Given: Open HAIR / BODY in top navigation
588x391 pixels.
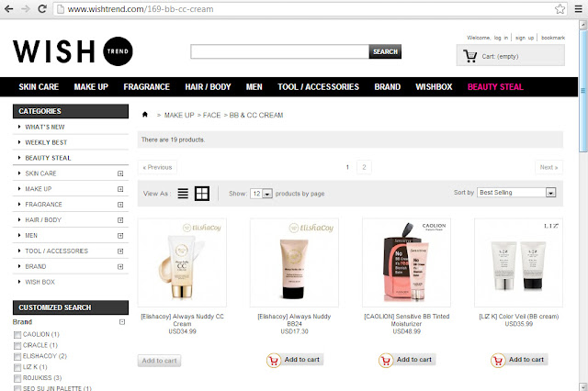Looking at the screenshot, I should click(208, 87).
